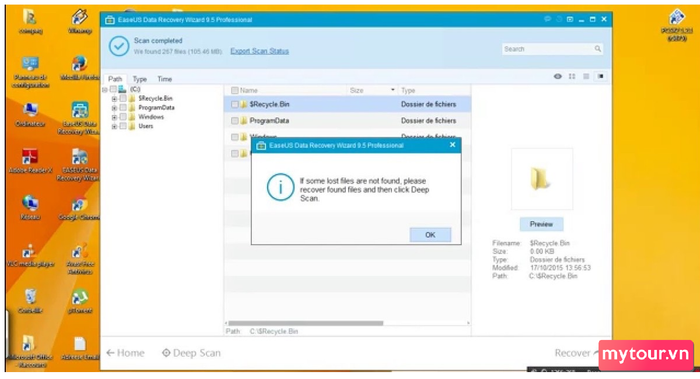Click the ProgramData folder icon in file list
The image size is (700, 379).
(x=243, y=121)
